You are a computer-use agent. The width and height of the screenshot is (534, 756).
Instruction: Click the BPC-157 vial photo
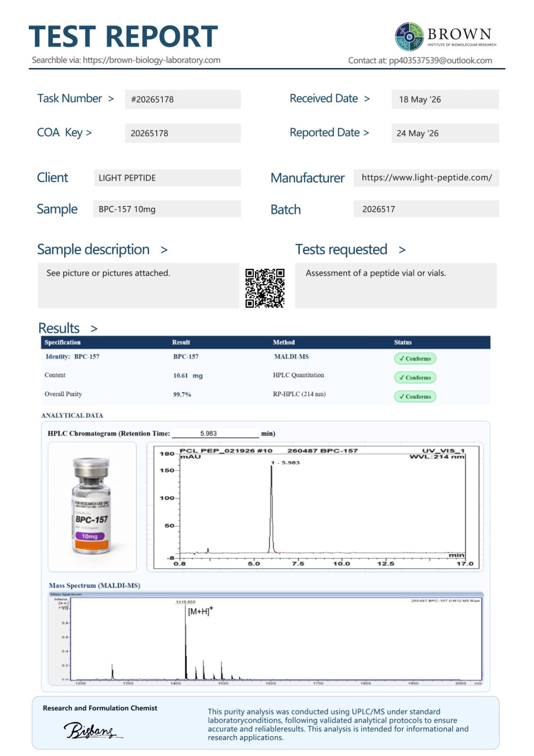tap(92, 507)
